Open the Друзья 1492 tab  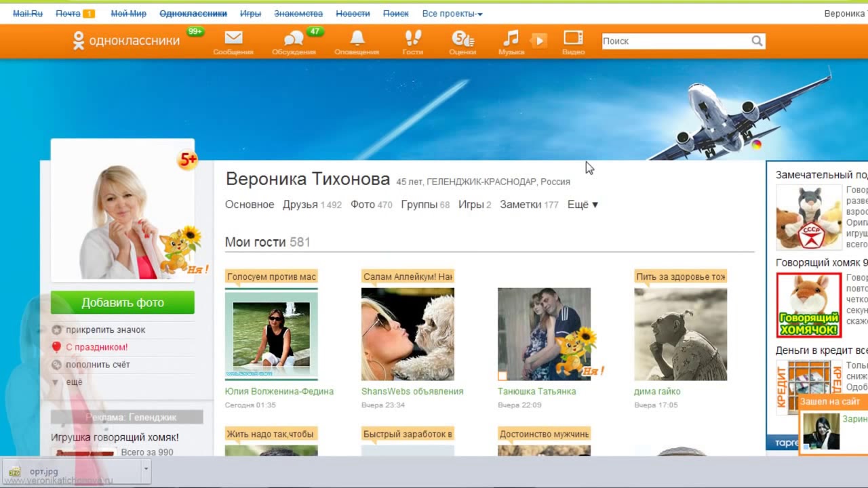click(x=312, y=205)
